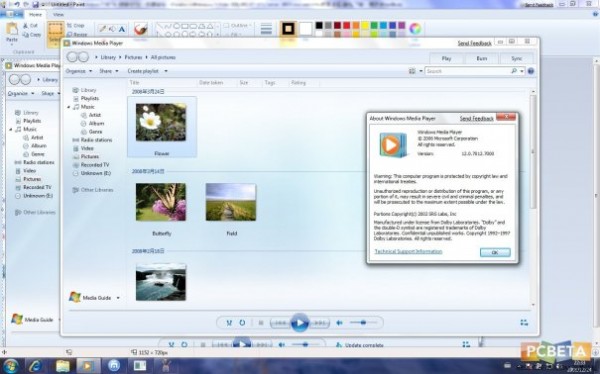Click Send Feedback in front Media Player title bar
The image size is (600, 374).
(474, 43)
